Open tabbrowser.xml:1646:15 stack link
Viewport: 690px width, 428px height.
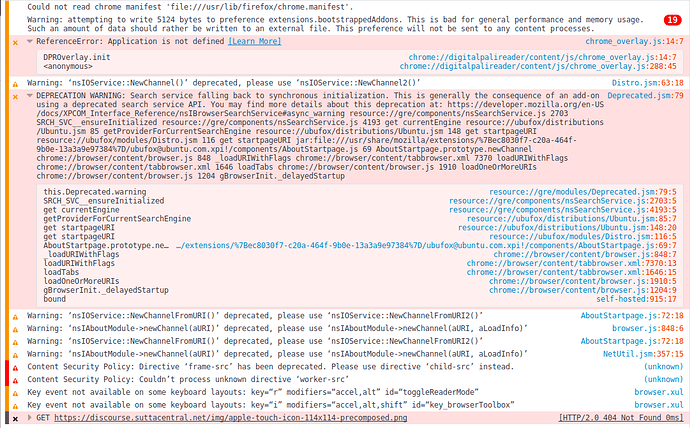click(x=572, y=272)
